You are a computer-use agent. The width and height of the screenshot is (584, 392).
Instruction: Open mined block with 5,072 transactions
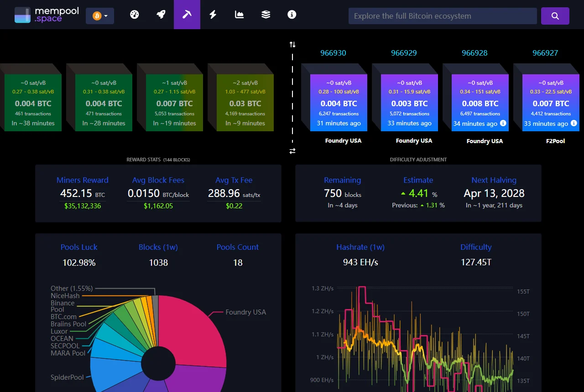tap(409, 103)
